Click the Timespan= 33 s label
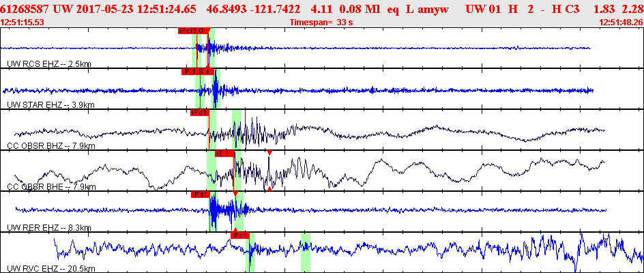 click(x=321, y=23)
